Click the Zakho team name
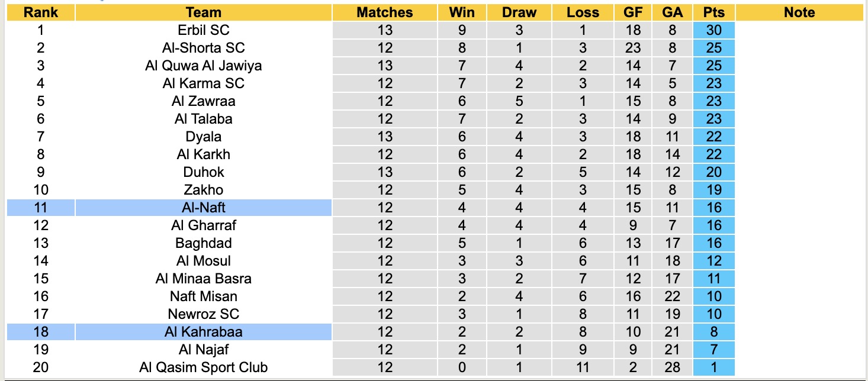Screen dimensions: 868x381 [x=203, y=190]
